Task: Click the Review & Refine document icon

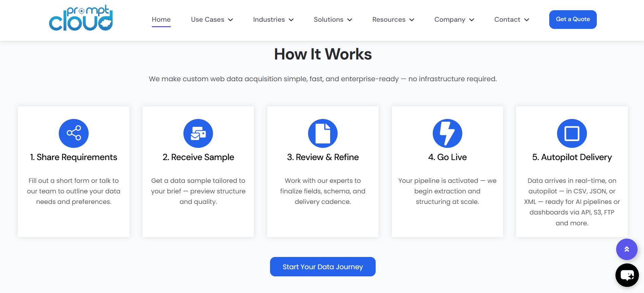Action: pyautogui.click(x=323, y=133)
